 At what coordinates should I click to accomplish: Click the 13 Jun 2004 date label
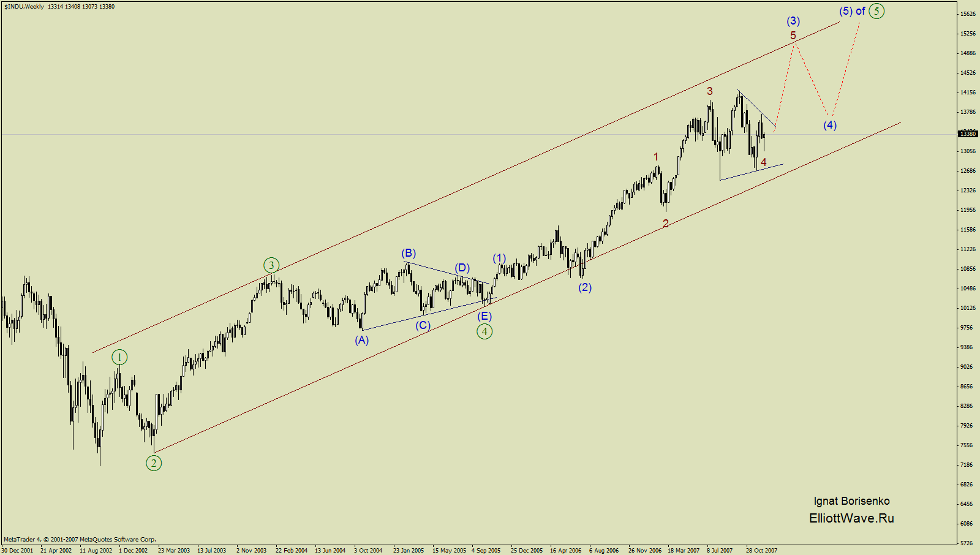[330, 551]
